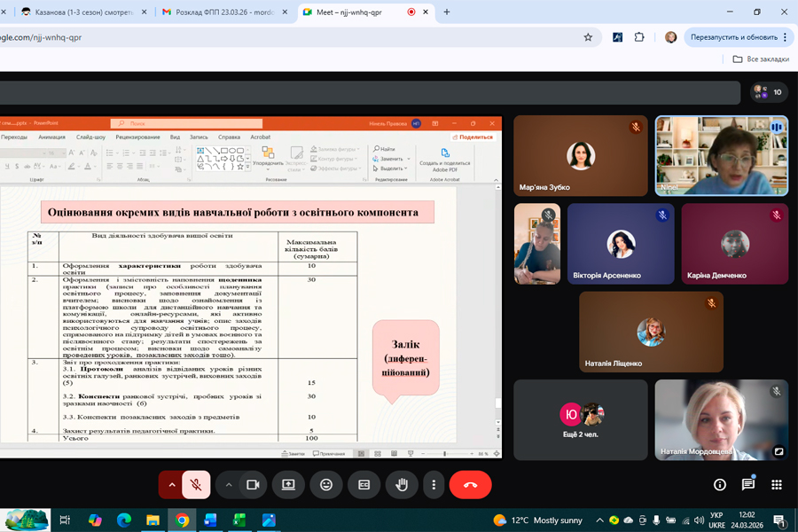Image resolution: width=798 pixels, height=532 pixels.
Task: Raise your hand in the meeting
Action: (402, 485)
